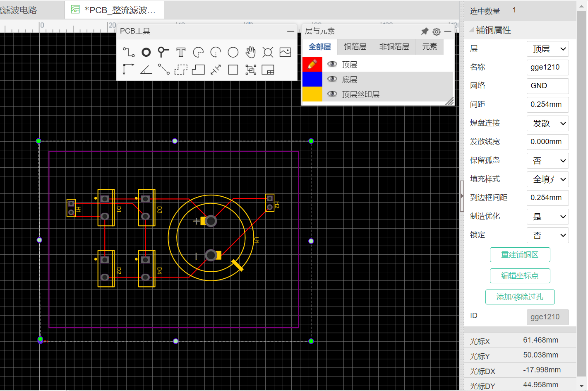This screenshot has width=588, height=391.
Task: Switch to the 铜箔层 tab
Action: [x=355, y=47]
